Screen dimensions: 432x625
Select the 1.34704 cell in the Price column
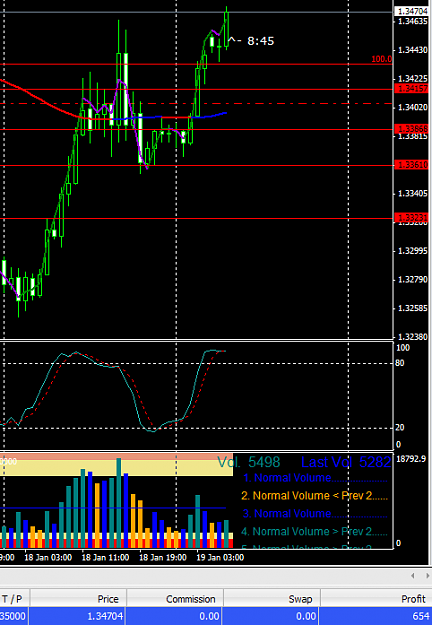point(104,617)
